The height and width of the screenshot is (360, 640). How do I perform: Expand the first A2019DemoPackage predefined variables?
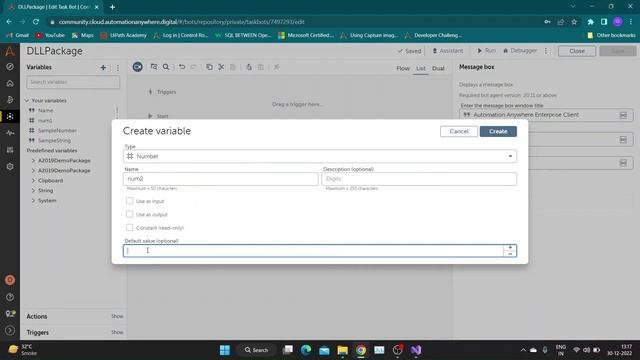tap(33, 160)
